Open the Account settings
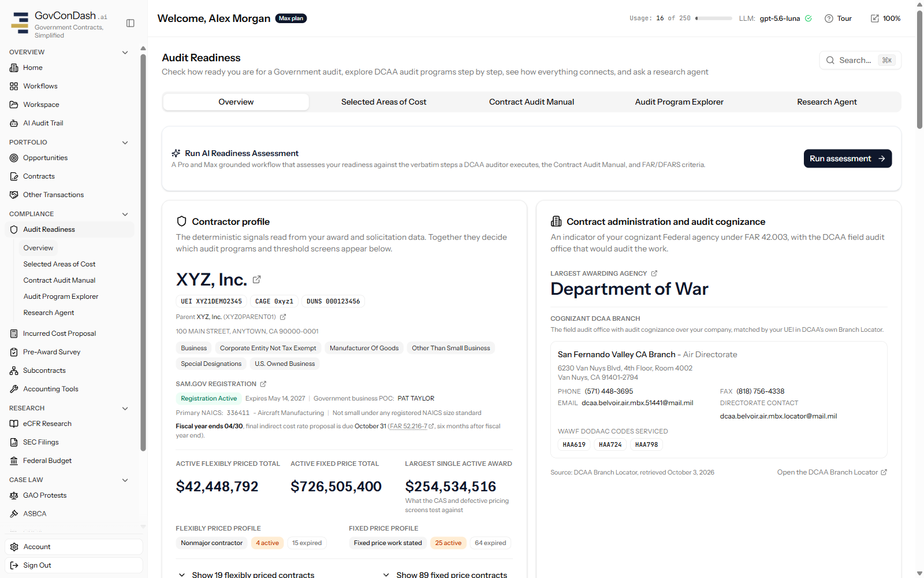Viewport: 924px width, 578px height. tap(74, 547)
